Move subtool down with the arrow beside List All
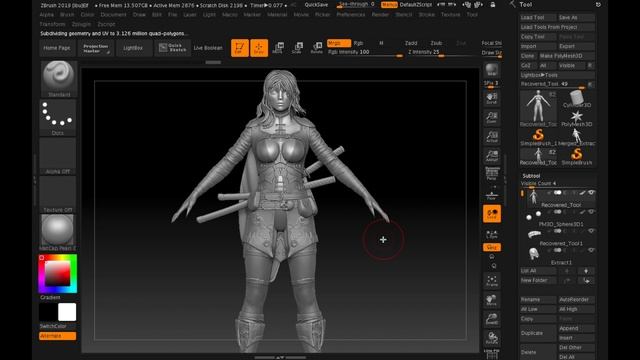 click(x=586, y=271)
